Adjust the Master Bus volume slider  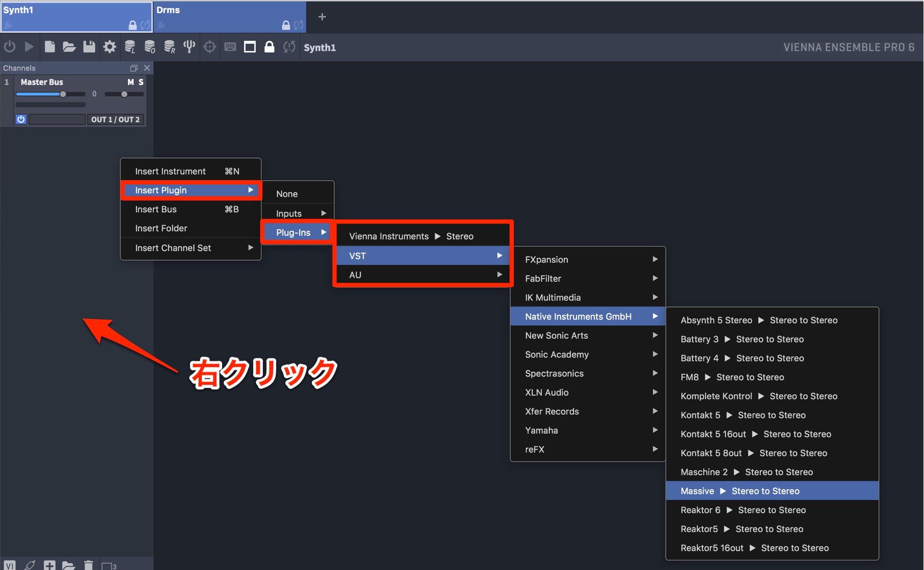[50, 94]
